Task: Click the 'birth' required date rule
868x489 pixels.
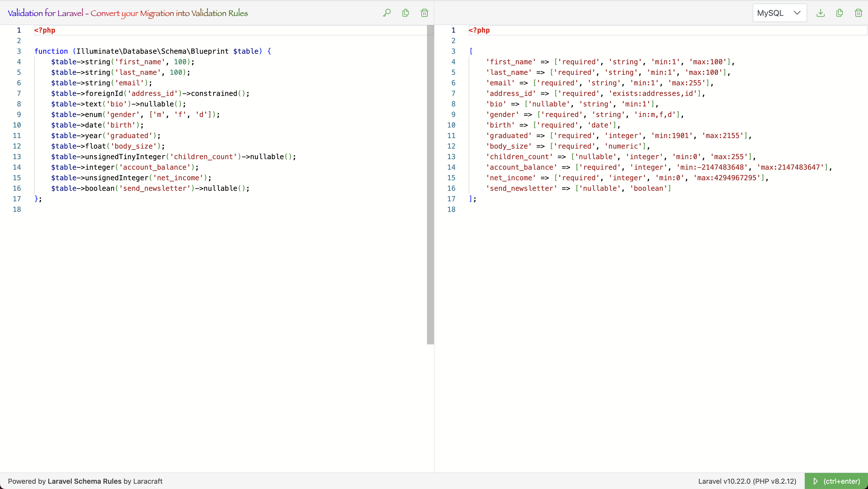Action: click(x=553, y=125)
